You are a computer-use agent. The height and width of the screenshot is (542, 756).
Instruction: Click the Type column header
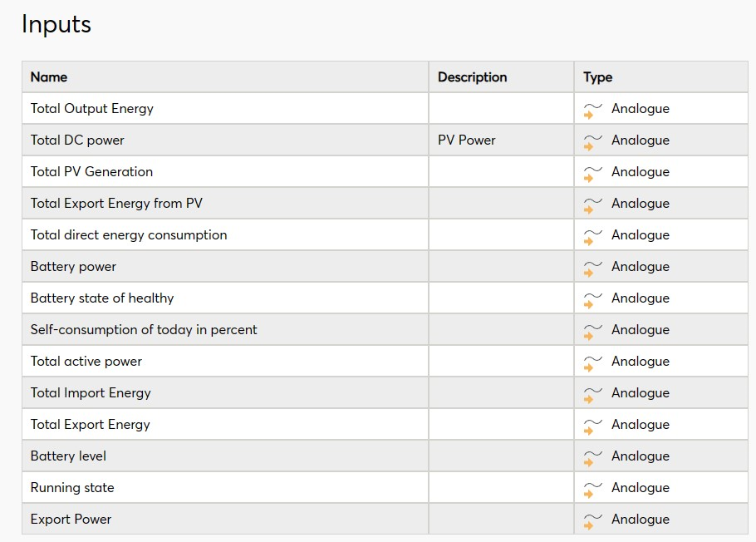[x=597, y=77]
